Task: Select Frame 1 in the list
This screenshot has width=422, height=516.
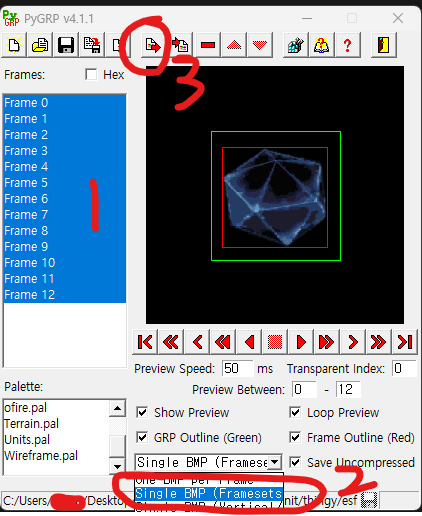Action: [65, 119]
